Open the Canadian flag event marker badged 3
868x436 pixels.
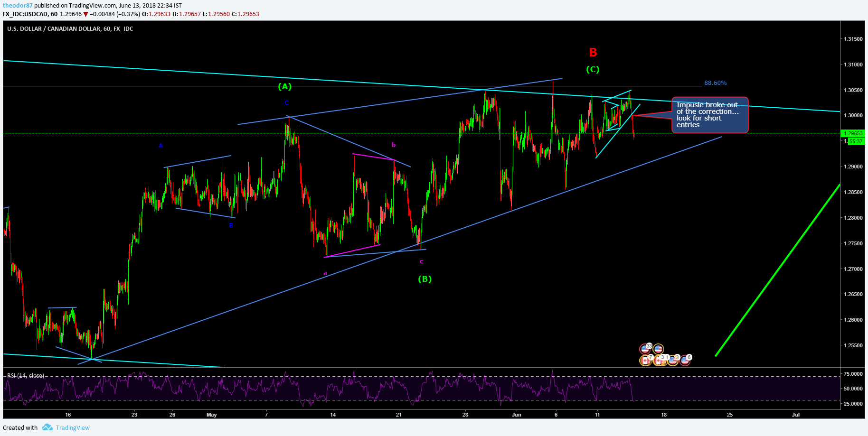[659, 361]
